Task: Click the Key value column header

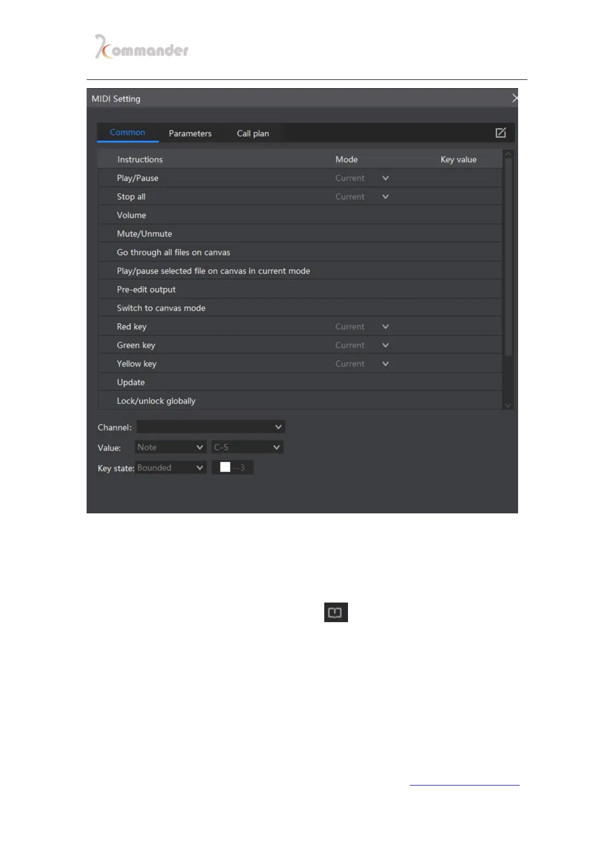Action: pyautogui.click(x=458, y=159)
